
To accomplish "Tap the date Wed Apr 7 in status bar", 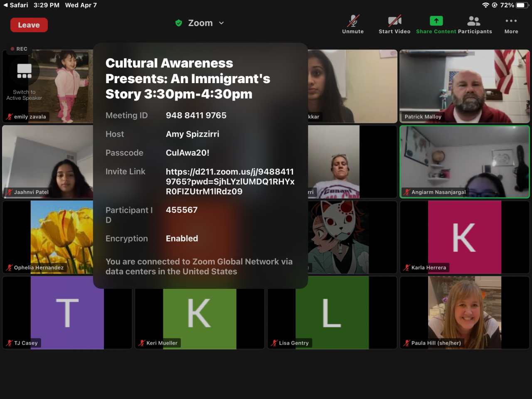I will pyautogui.click(x=81, y=5).
